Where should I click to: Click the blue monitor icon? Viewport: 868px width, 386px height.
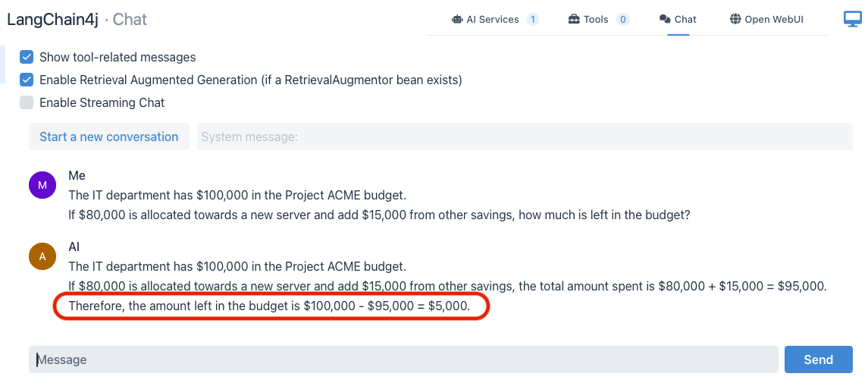(x=852, y=20)
